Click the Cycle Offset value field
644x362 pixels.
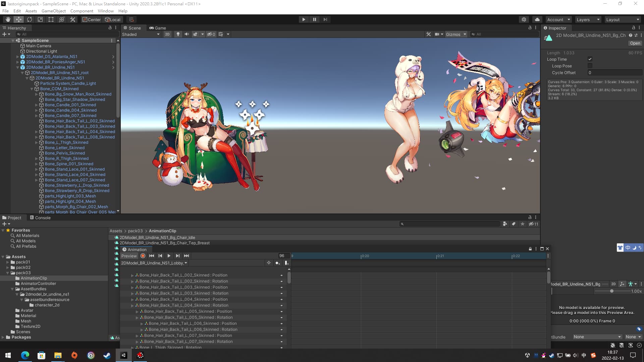614,73
